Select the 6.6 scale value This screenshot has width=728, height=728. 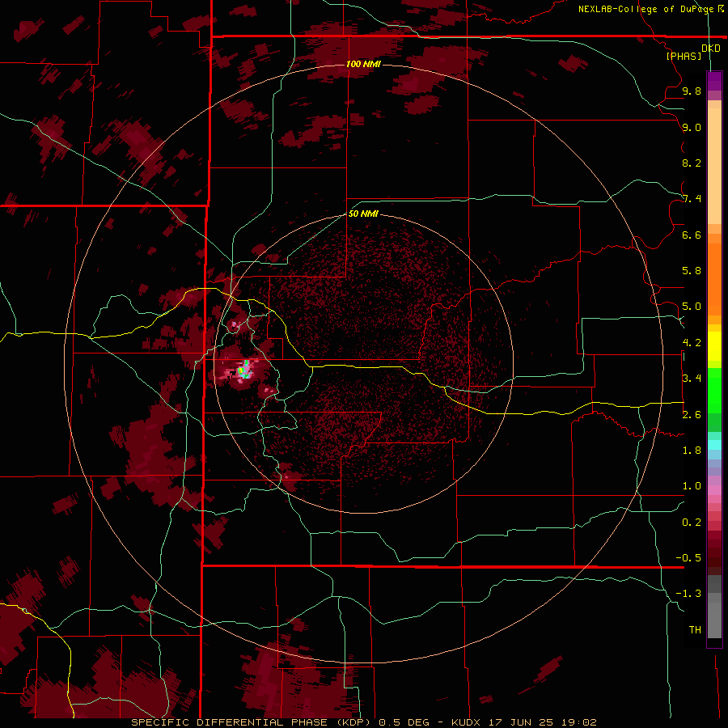pyautogui.click(x=692, y=235)
